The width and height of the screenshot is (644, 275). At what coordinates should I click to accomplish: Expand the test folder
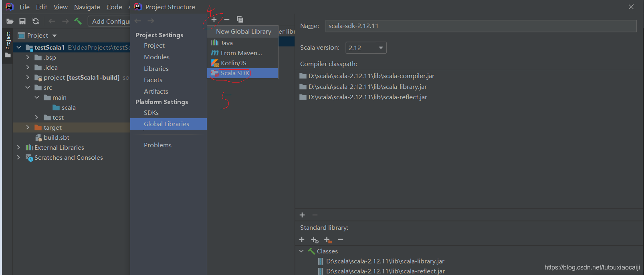point(37,117)
